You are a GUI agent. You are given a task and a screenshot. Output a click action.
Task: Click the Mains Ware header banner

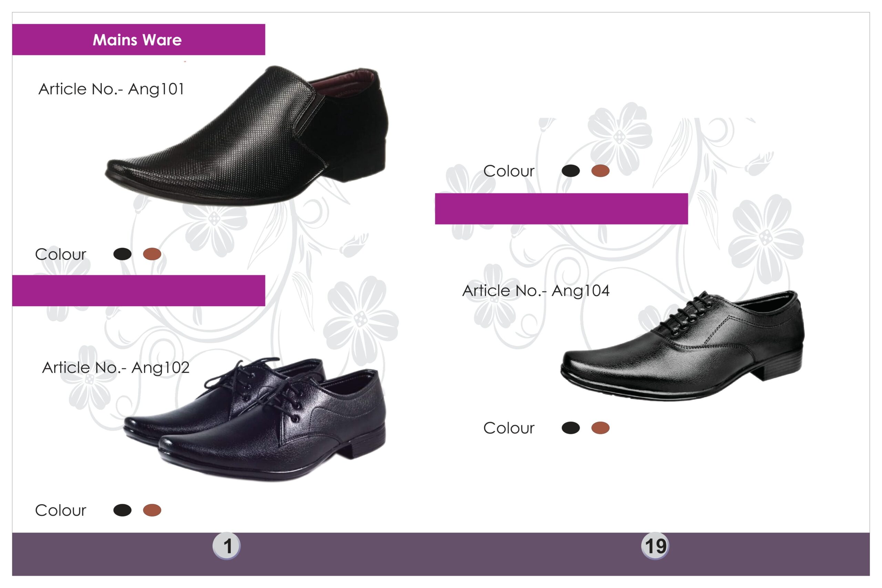[139, 40]
